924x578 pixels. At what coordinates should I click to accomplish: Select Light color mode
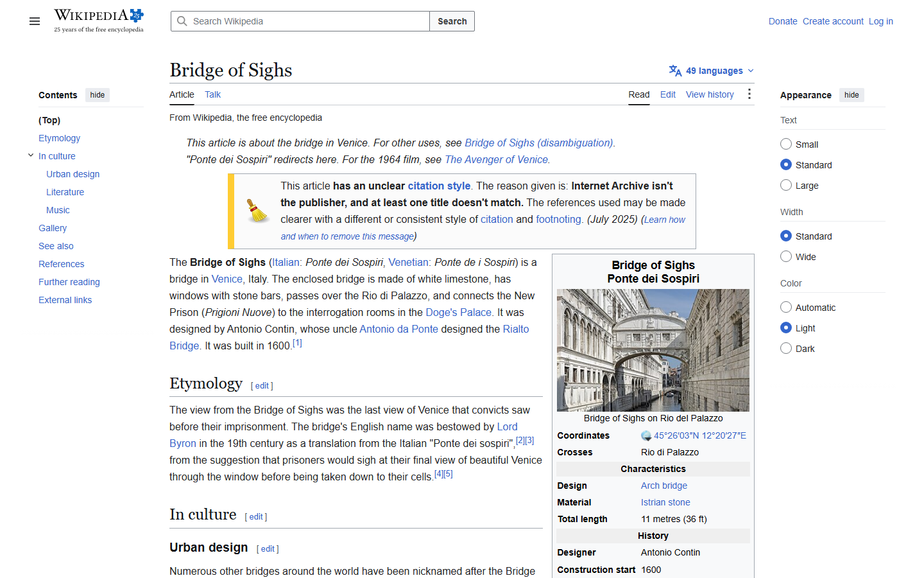click(x=786, y=328)
